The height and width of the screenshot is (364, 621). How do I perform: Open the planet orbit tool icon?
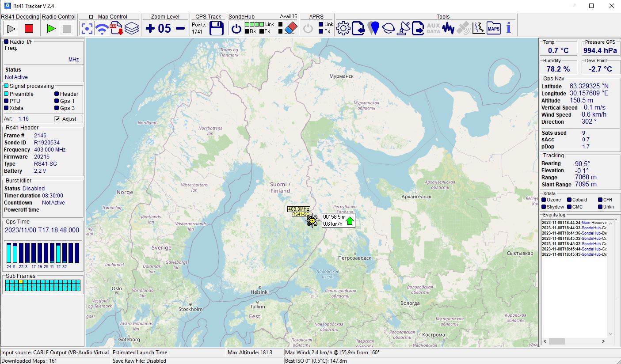tap(389, 29)
